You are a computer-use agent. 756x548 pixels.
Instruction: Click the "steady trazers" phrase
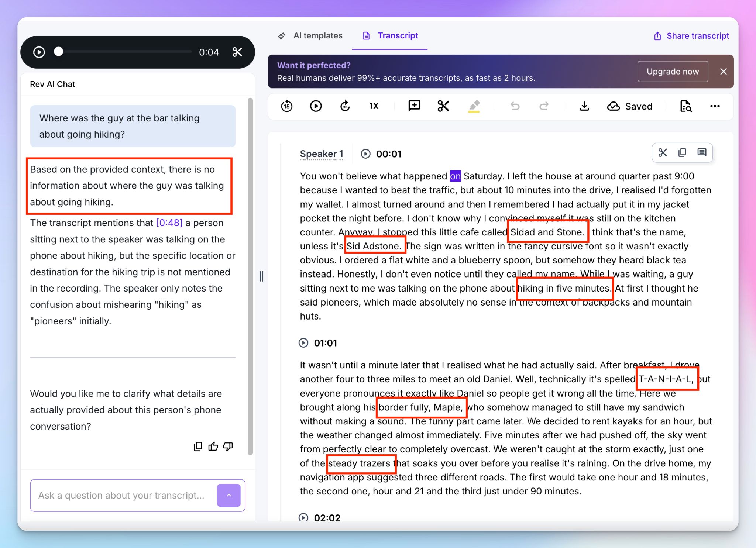359,463
